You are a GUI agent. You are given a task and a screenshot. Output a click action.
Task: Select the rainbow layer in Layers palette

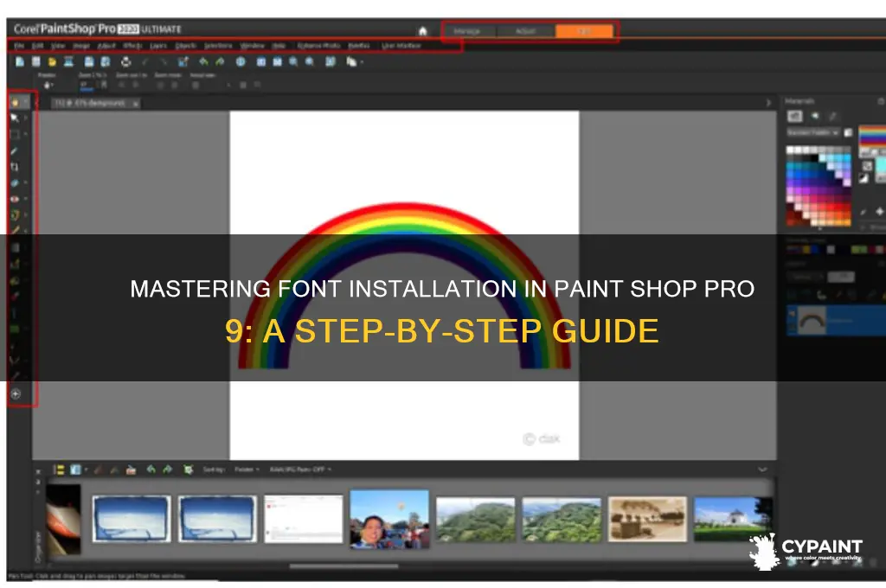[x=837, y=320]
